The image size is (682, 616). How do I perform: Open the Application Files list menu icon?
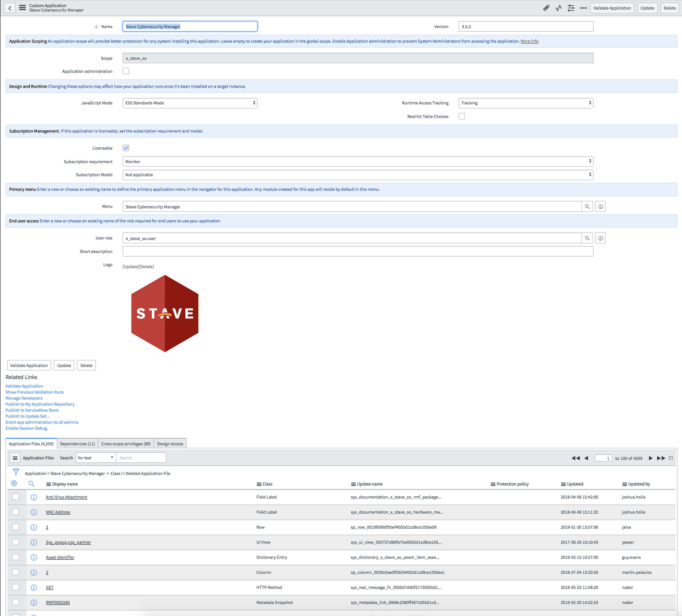[x=15, y=458]
